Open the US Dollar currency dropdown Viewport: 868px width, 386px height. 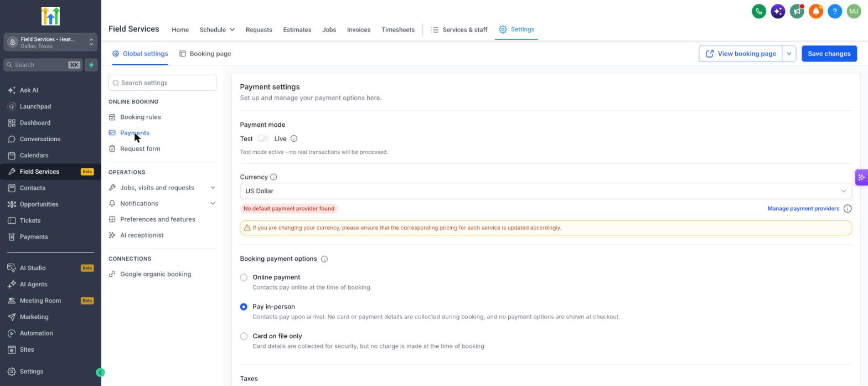(545, 191)
